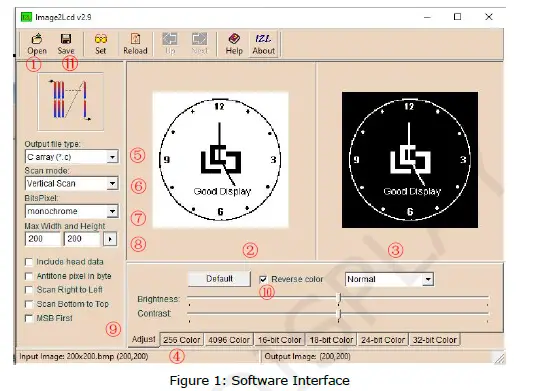Enable Scan Right to Left checkbox
Image resolution: width=551 pixels, height=391 pixels.
(29, 290)
